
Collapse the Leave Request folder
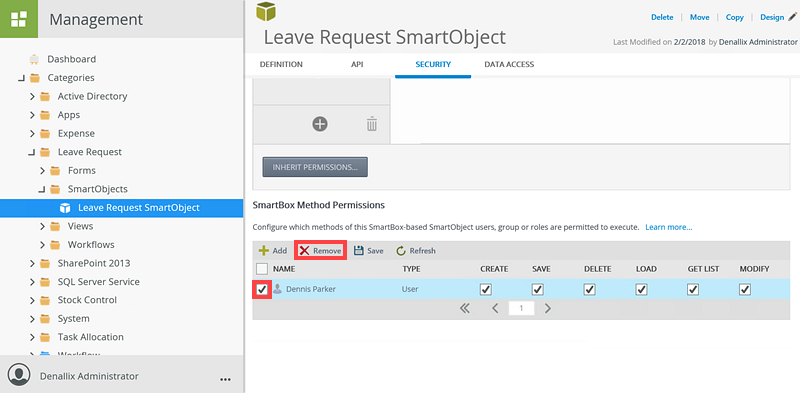click(x=32, y=152)
